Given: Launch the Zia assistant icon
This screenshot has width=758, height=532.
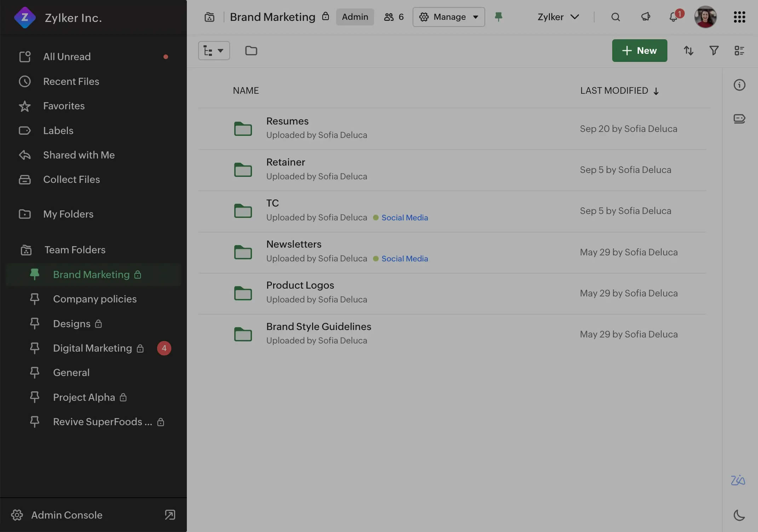Looking at the screenshot, I should point(738,480).
